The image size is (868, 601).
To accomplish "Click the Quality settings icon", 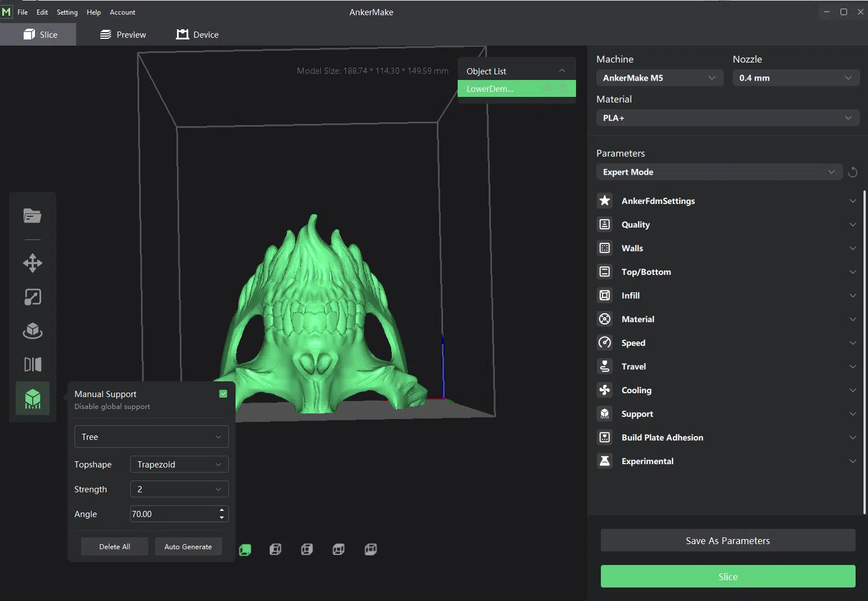I will 605,224.
